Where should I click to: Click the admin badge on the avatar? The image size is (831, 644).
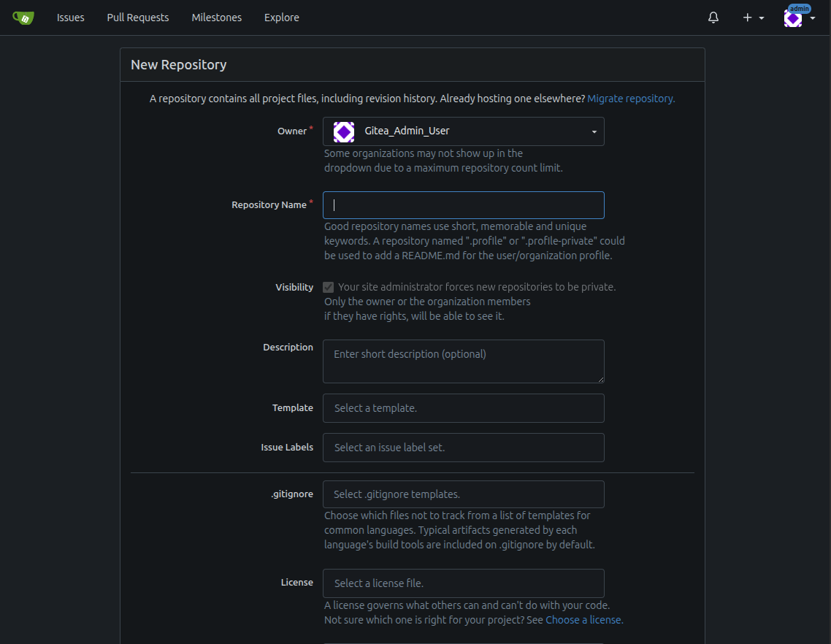click(x=799, y=9)
